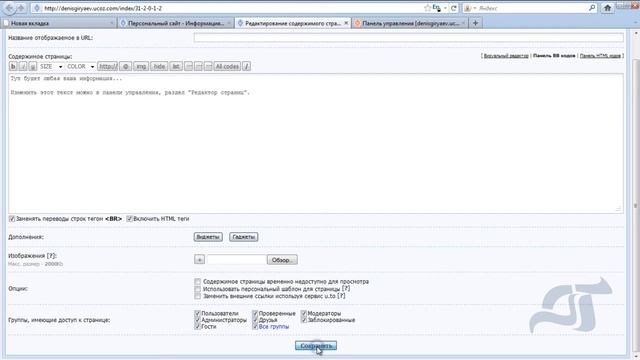The image size is (640, 360).
Task: Apply italic BB-code formatting
Action: [23, 66]
